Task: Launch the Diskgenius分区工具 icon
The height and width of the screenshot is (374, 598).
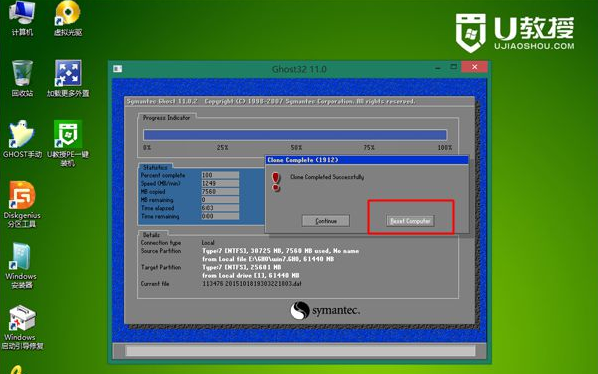Action: click(x=22, y=204)
